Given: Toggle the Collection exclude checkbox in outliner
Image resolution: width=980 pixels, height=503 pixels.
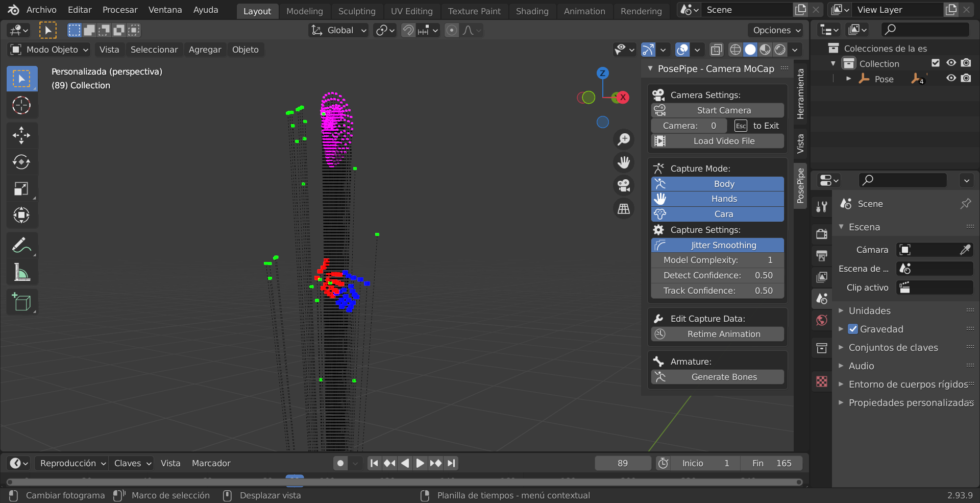Looking at the screenshot, I should click(936, 63).
